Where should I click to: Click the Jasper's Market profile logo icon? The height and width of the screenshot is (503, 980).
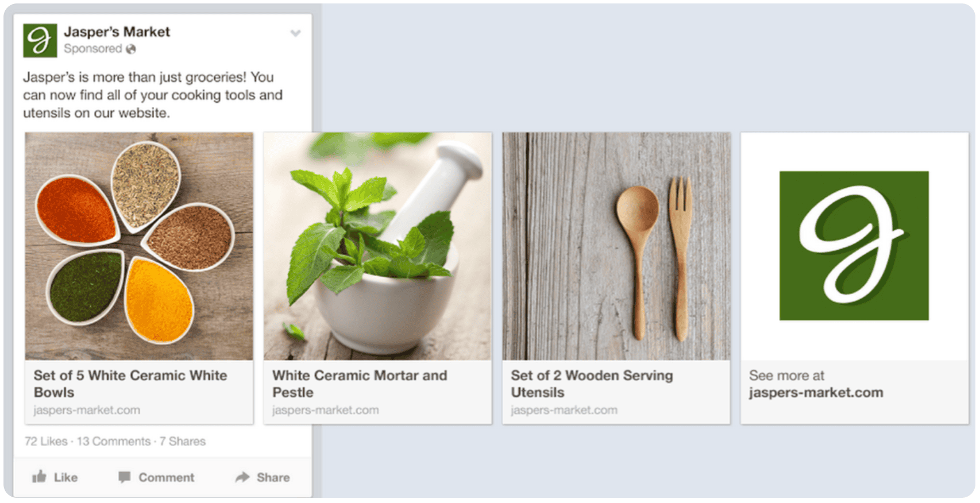click(40, 40)
